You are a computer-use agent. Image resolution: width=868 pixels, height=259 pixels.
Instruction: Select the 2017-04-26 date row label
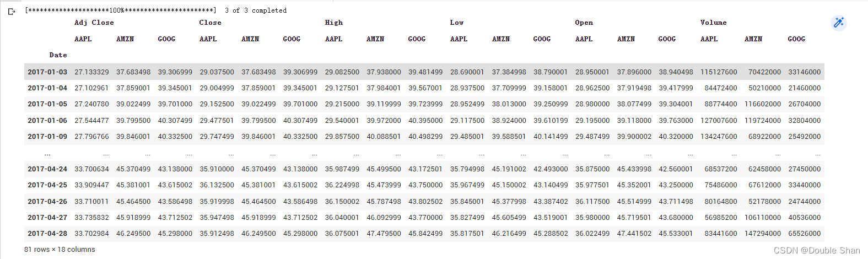[47, 201]
